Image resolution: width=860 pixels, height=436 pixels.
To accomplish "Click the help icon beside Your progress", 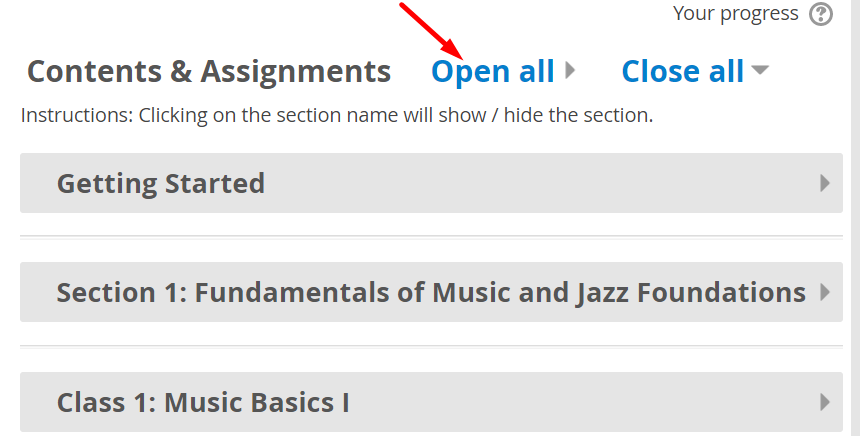I will (x=821, y=14).
